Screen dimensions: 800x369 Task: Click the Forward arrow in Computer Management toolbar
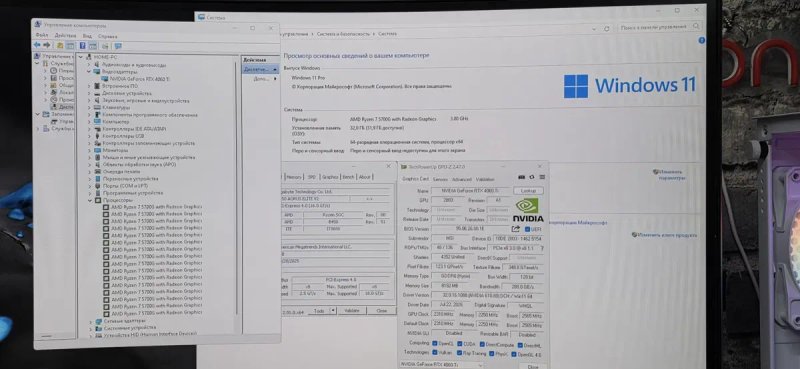47,45
